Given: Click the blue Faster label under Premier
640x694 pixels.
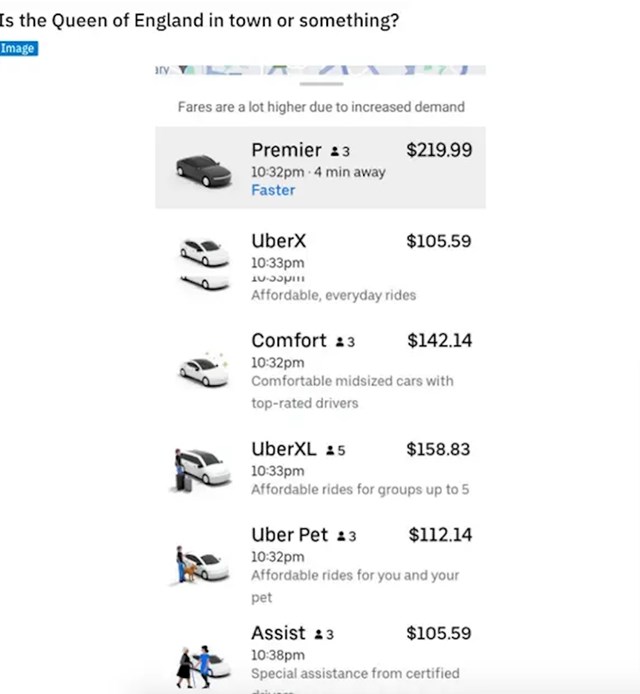Looking at the screenshot, I should pyautogui.click(x=273, y=190).
